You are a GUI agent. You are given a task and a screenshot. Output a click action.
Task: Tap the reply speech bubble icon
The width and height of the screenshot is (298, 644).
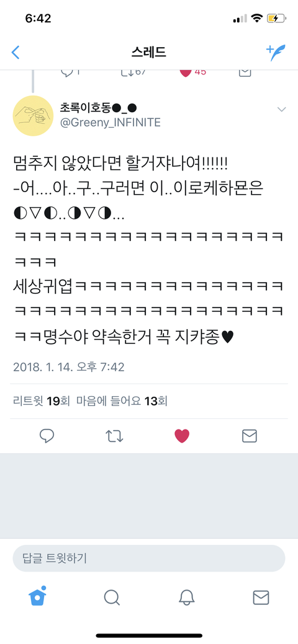click(x=47, y=436)
